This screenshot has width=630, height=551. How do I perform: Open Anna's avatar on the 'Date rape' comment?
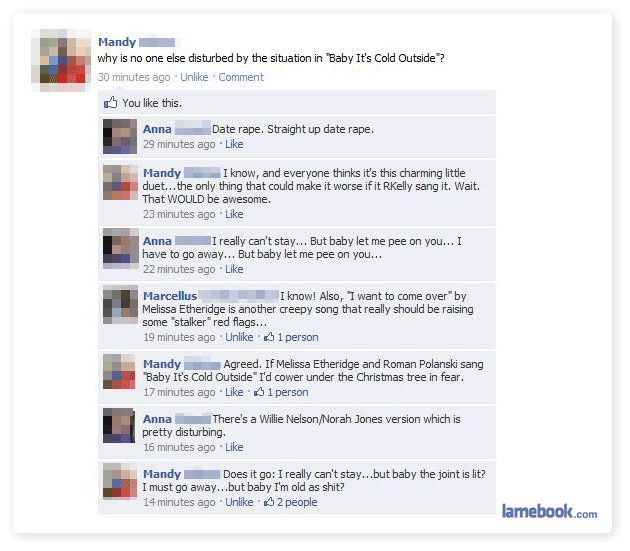[120, 137]
